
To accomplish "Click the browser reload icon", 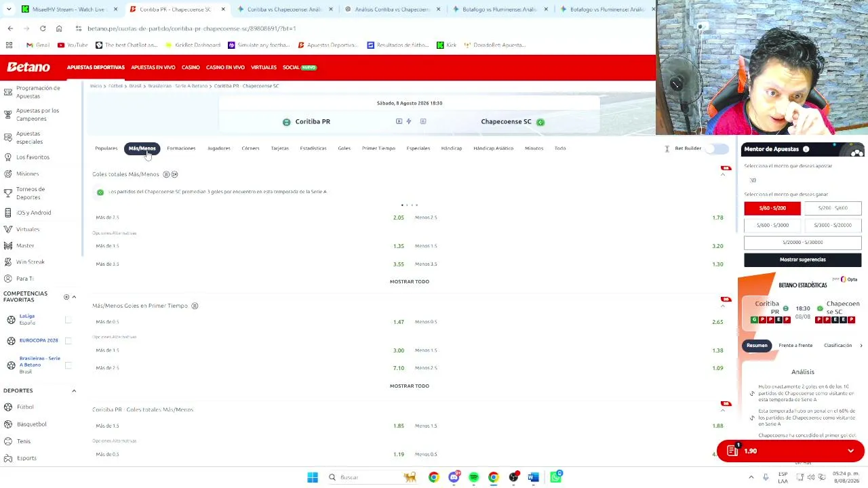I will pos(43,28).
